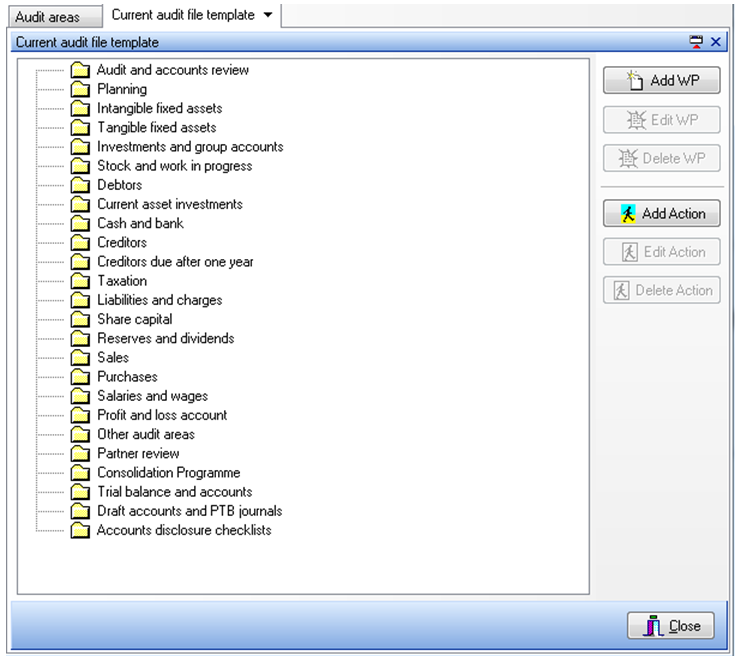Click the Creditors due after one year folder icon
738x659 pixels.
80,262
